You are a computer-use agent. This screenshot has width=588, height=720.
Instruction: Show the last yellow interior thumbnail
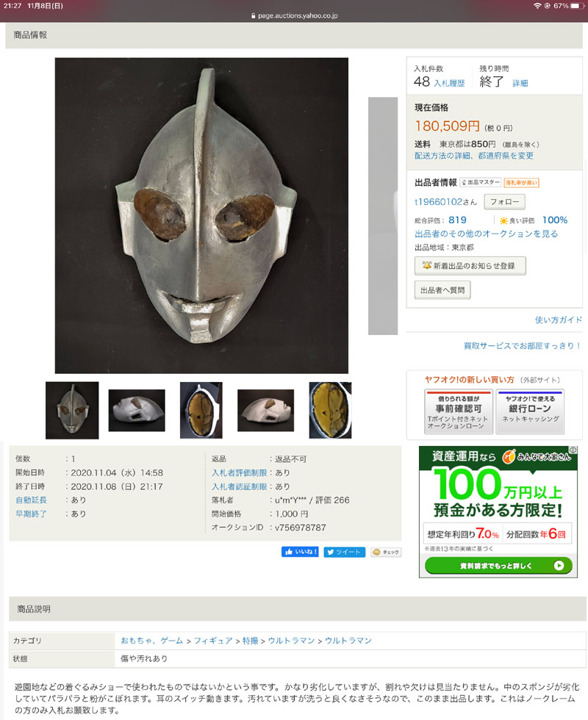pos(330,410)
